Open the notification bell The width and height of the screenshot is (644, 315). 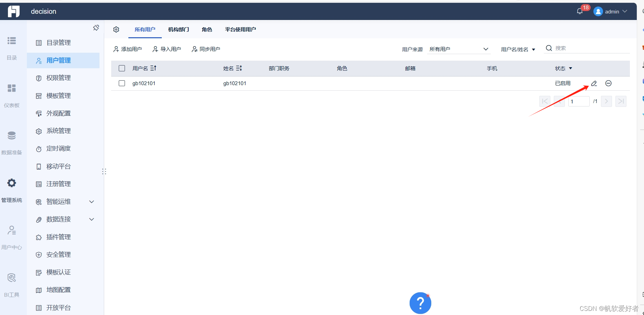pyautogui.click(x=580, y=11)
